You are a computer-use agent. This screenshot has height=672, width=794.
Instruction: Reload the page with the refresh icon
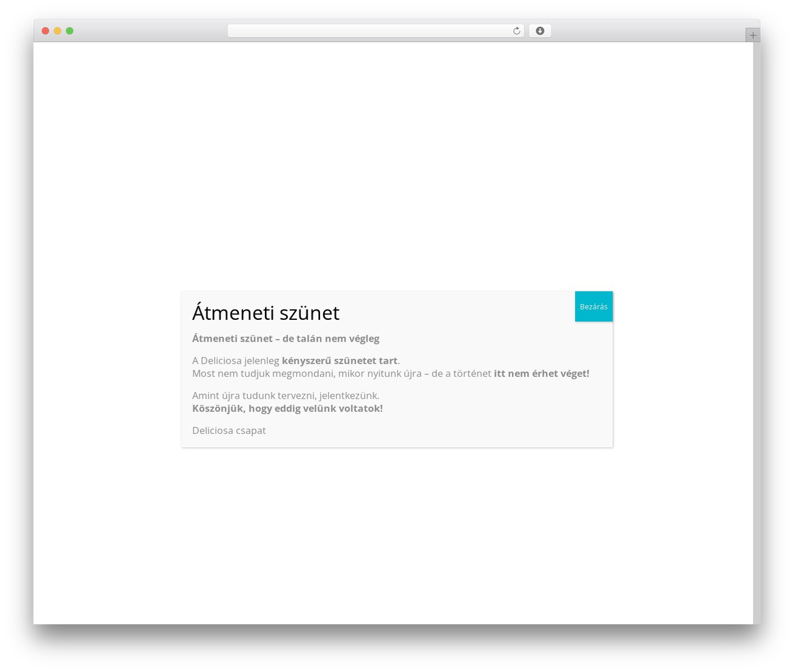click(x=517, y=31)
